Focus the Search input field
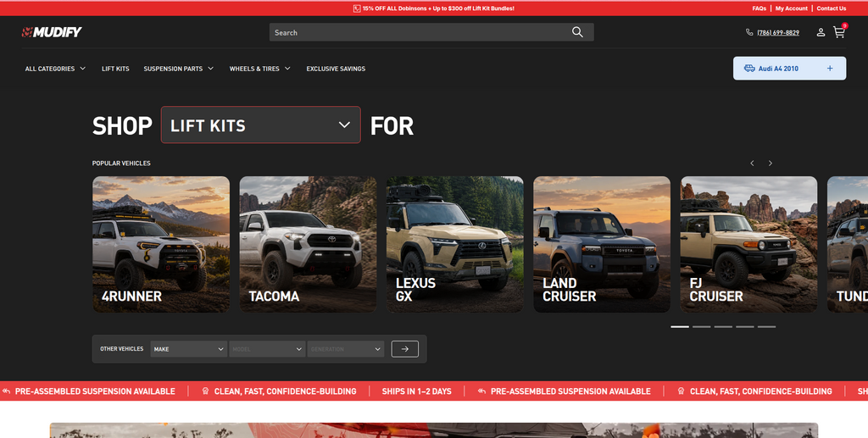Viewport: 868px width, 438px height. [x=431, y=32]
